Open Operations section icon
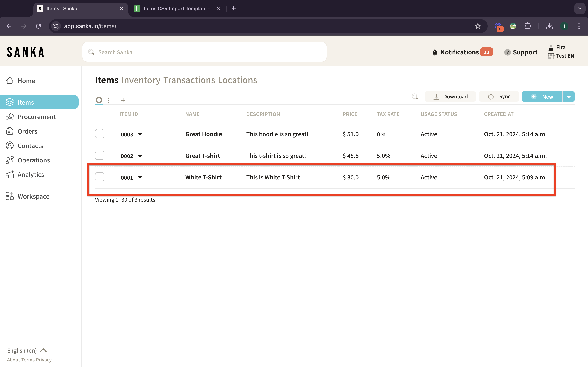This screenshot has width=588, height=367. pos(10,160)
